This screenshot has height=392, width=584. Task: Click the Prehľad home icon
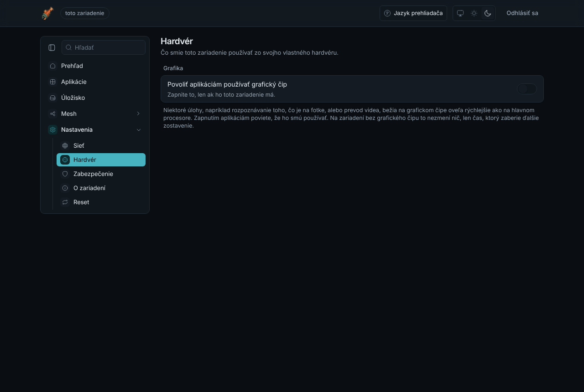tap(52, 66)
